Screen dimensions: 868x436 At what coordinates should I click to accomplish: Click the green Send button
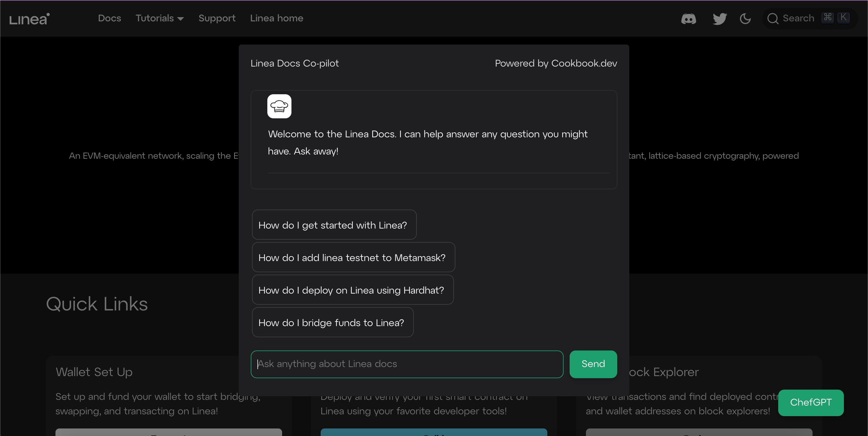(593, 364)
